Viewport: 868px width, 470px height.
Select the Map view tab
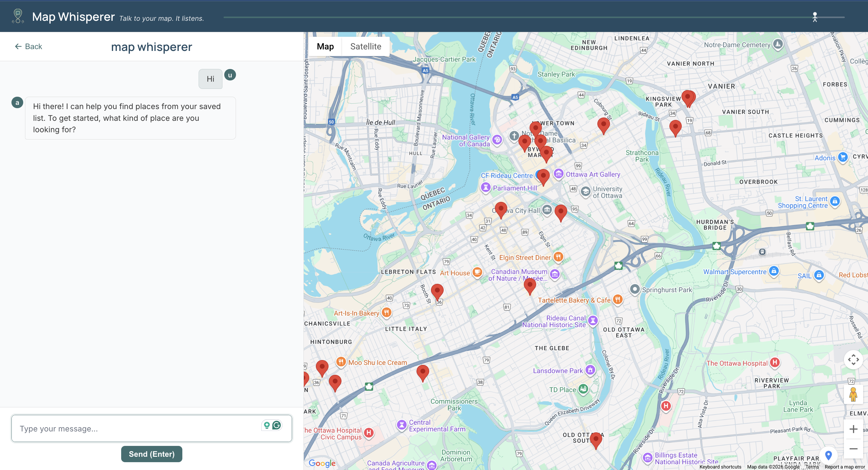[325, 46]
